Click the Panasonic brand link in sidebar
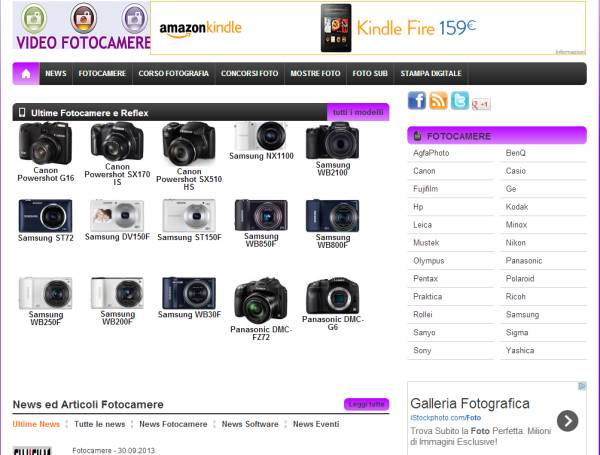Screen dimensions: 600x455 tap(524, 261)
